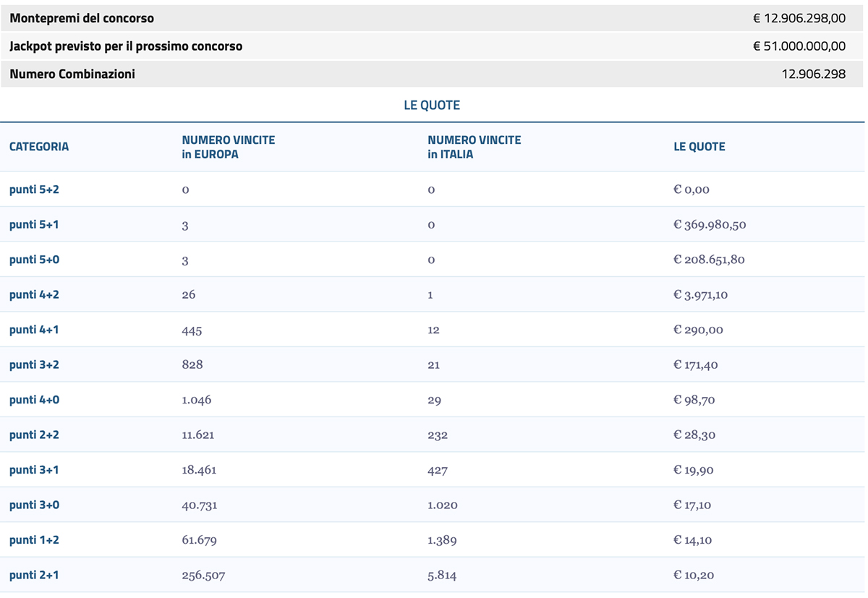The image size is (868, 598).
Task: Click the 'punti 5+0' category label
Action: [x=34, y=260]
